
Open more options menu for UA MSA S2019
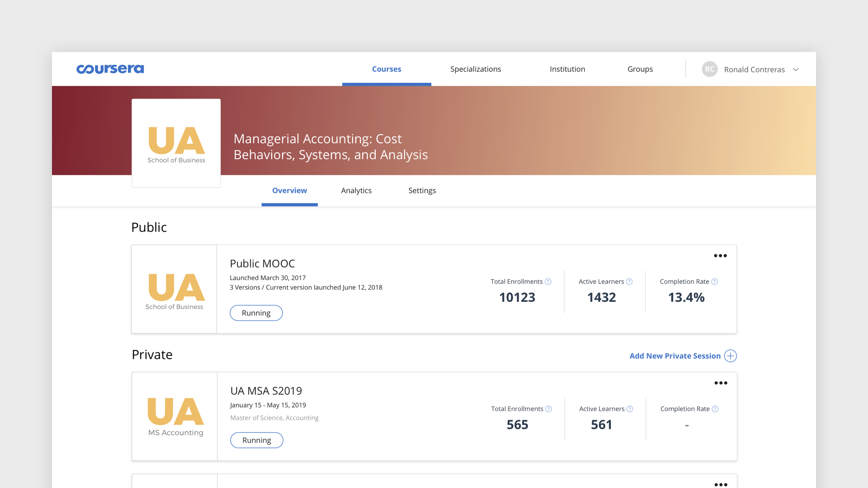[721, 383]
